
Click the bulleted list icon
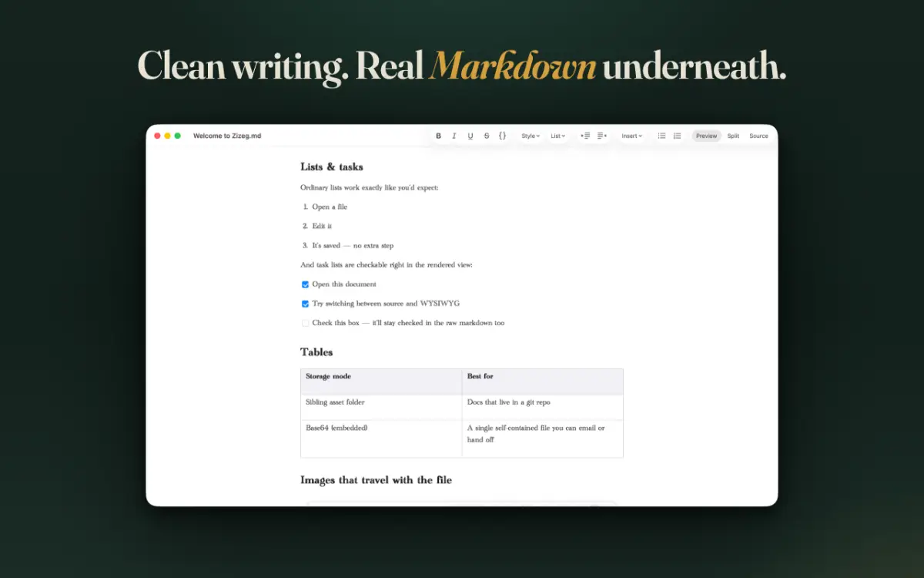(x=661, y=136)
